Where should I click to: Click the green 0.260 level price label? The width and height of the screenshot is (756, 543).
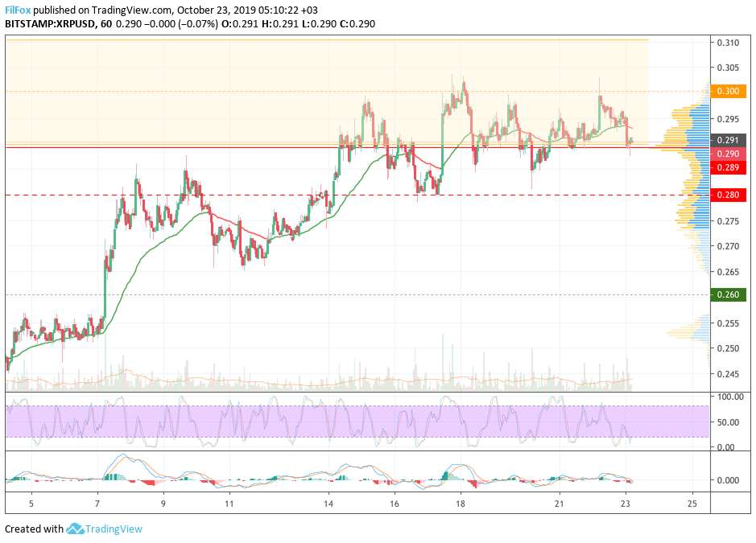pos(728,294)
